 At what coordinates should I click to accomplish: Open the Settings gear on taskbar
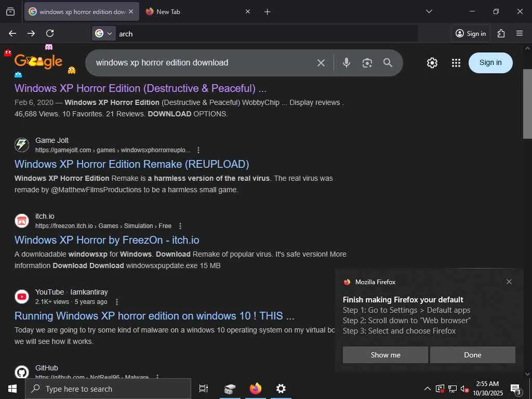click(x=281, y=389)
